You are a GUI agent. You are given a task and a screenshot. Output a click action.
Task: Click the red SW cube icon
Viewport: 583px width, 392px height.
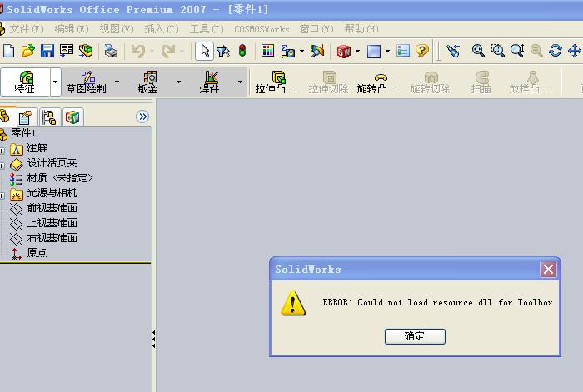(x=344, y=51)
